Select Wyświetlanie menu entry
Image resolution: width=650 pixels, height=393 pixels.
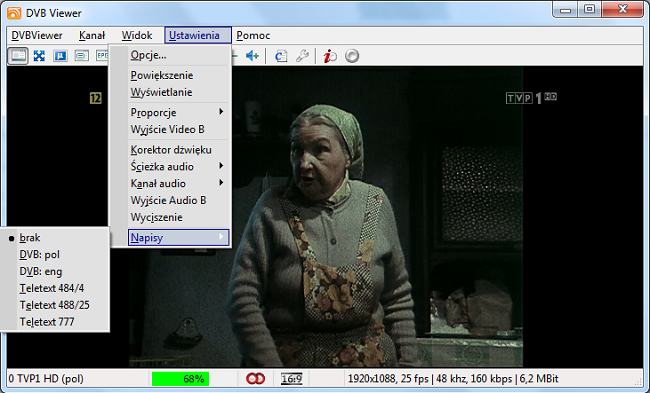[179, 92]
